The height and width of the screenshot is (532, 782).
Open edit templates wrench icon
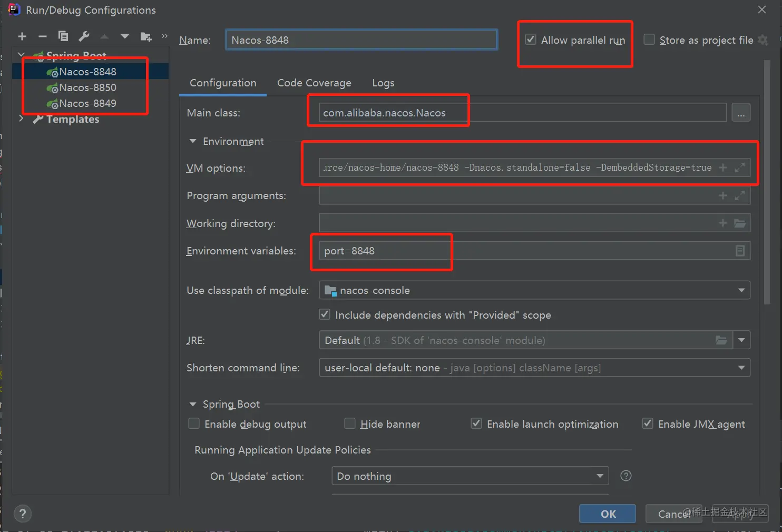pyautogui.click(x=84, y=36)
